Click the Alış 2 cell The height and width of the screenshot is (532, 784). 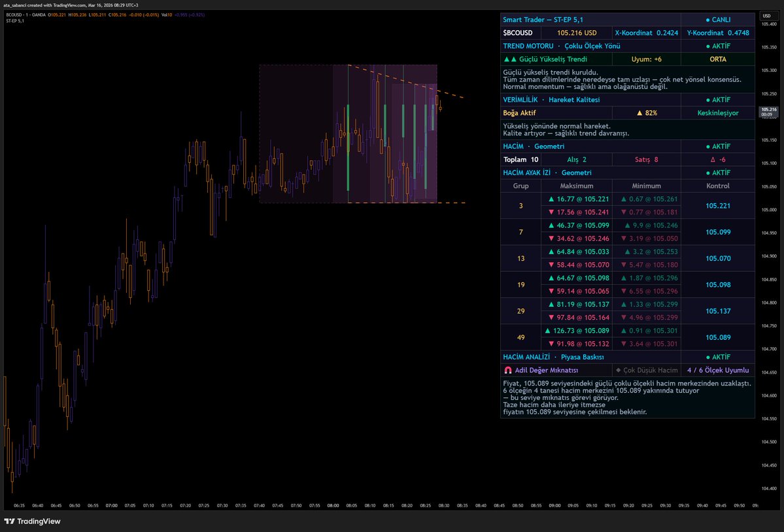click(x=577, y=159)
